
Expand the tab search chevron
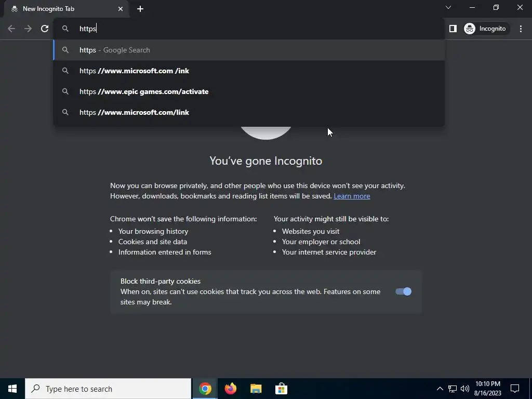(x=448, y=7)
